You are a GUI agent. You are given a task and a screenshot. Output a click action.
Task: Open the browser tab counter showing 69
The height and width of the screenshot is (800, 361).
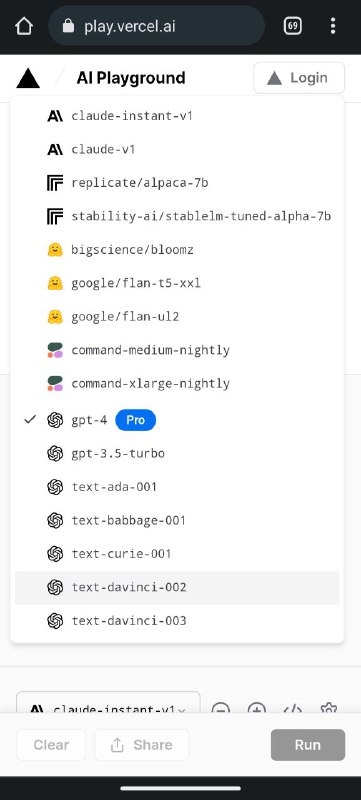pyautogui.click(x=293, y=26)
